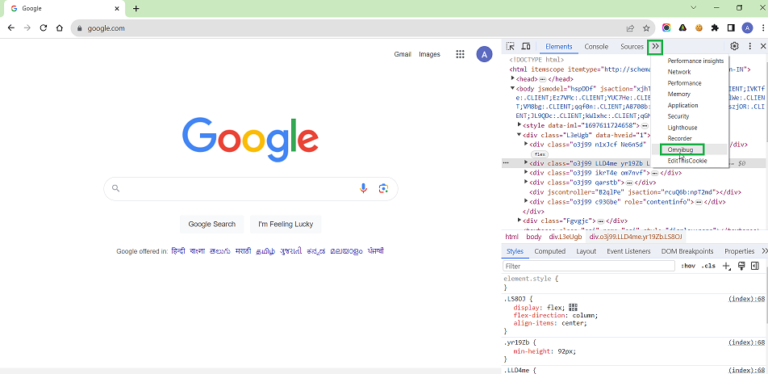768x374 pixels.
Task: Expand the head element node
Action: click(x=513, y=78)
